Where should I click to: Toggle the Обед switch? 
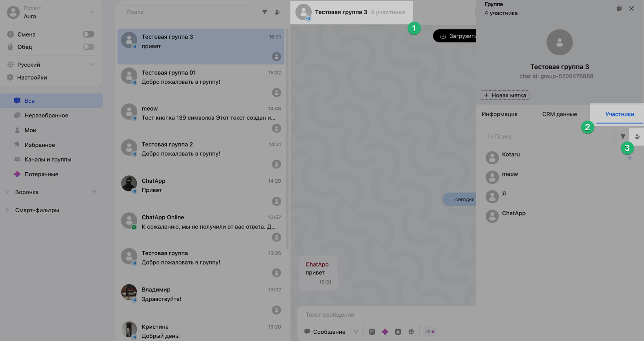[88, 47]
